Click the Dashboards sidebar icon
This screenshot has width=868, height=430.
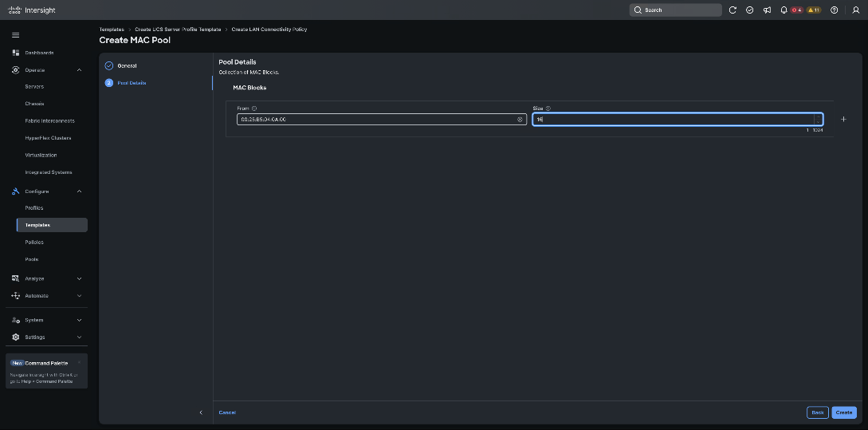point(15,53)
